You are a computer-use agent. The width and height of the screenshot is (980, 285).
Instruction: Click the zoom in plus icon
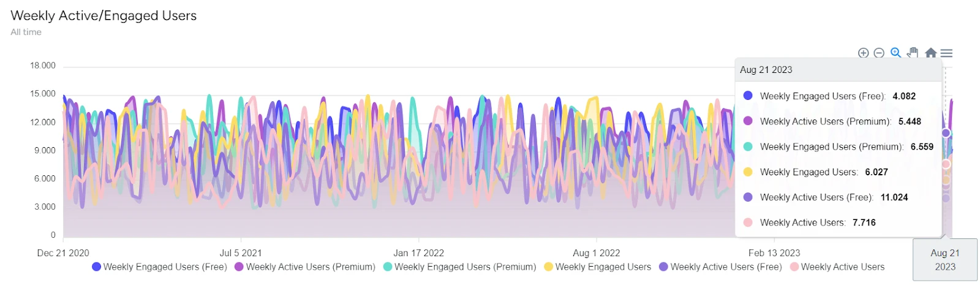click(x=863, y=53)
